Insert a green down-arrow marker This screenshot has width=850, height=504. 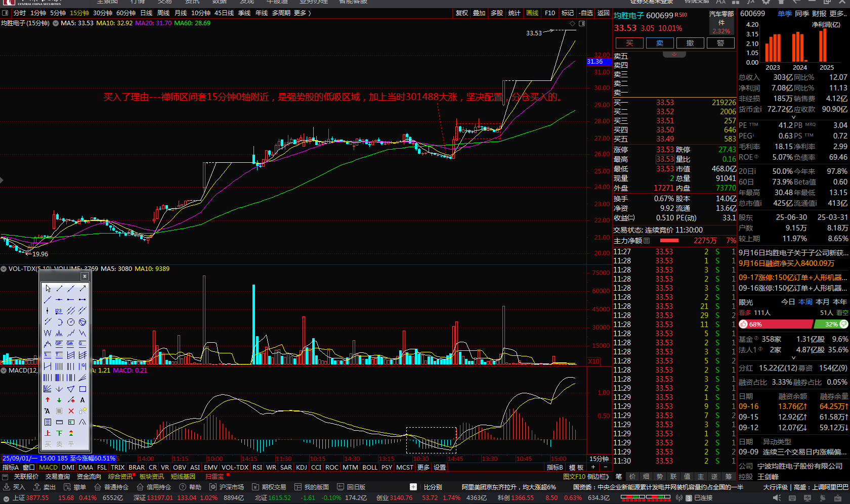(59, 400)
